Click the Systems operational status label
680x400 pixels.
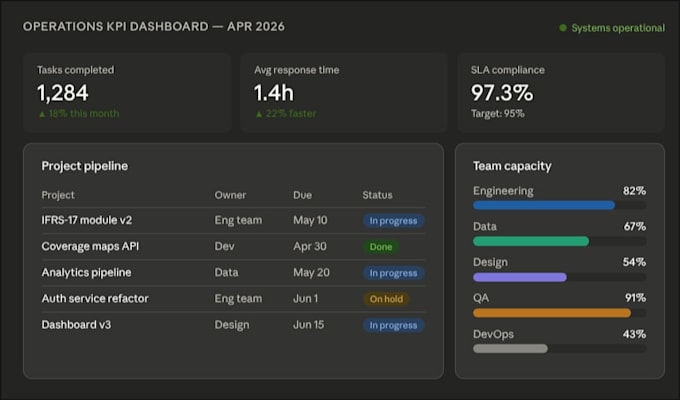pyautogui.click(x=618, y=28)
